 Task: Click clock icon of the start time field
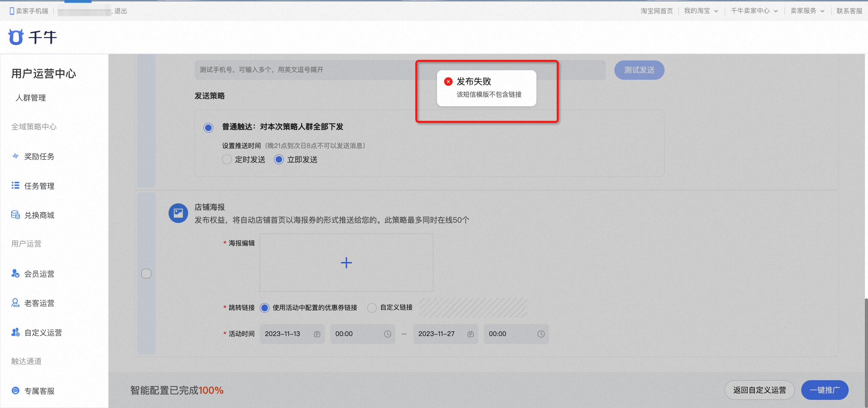(x=388, y=334)
